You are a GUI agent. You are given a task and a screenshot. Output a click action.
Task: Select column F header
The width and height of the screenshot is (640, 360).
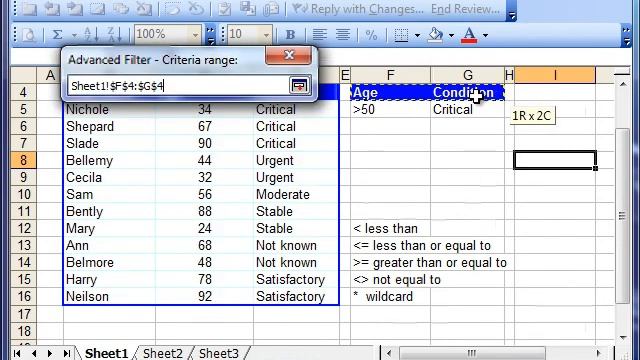click(391, 75)
